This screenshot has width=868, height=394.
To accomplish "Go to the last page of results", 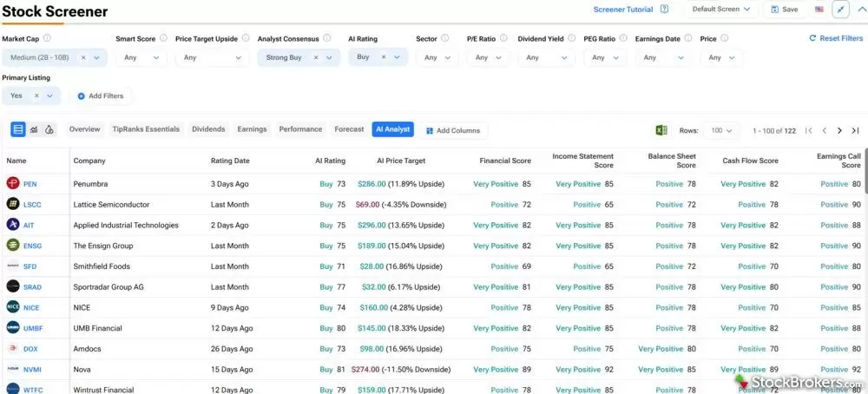I will click(x=855, y=130).
